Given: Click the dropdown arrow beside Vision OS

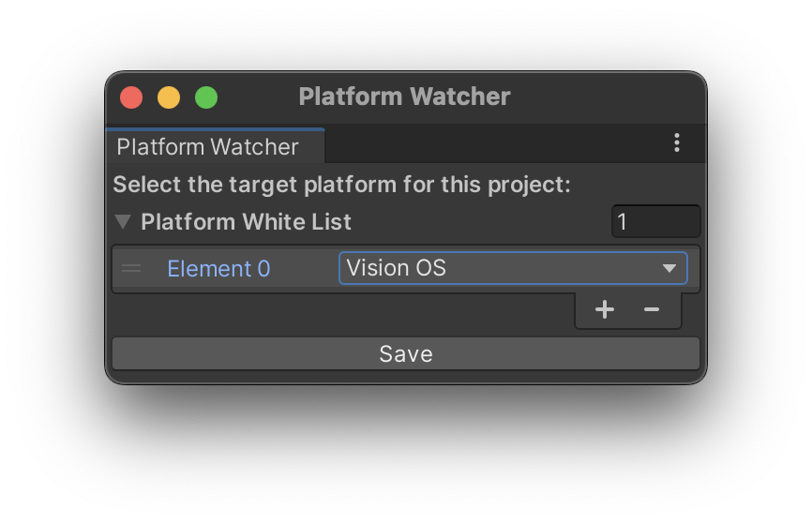Looking at the screenshot, I should (x=669, y=268).
